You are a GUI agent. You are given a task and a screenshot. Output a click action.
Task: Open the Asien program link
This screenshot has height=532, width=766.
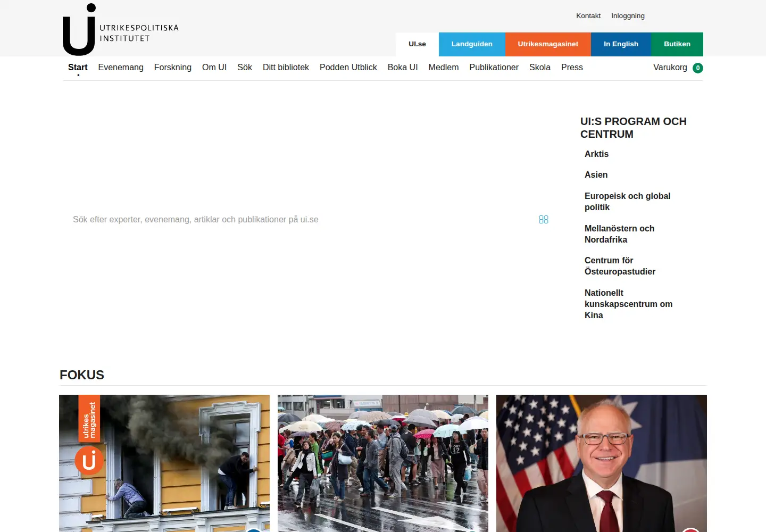(596, 175)
